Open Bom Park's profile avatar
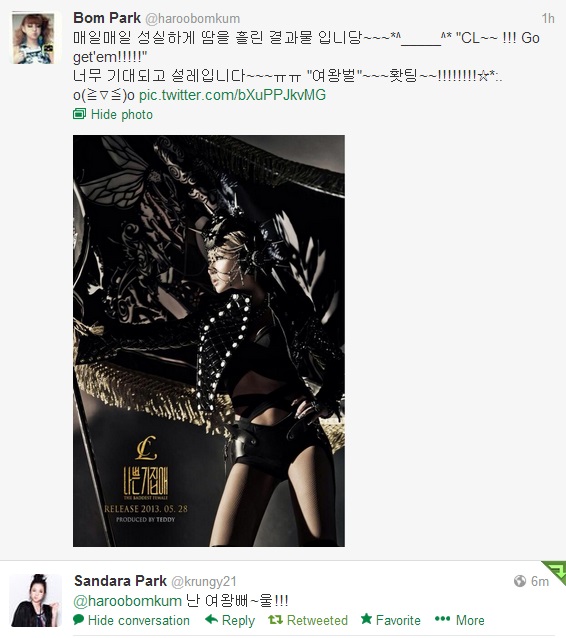The width and height of the screenshot is (566, 638). tap(34, 38)
